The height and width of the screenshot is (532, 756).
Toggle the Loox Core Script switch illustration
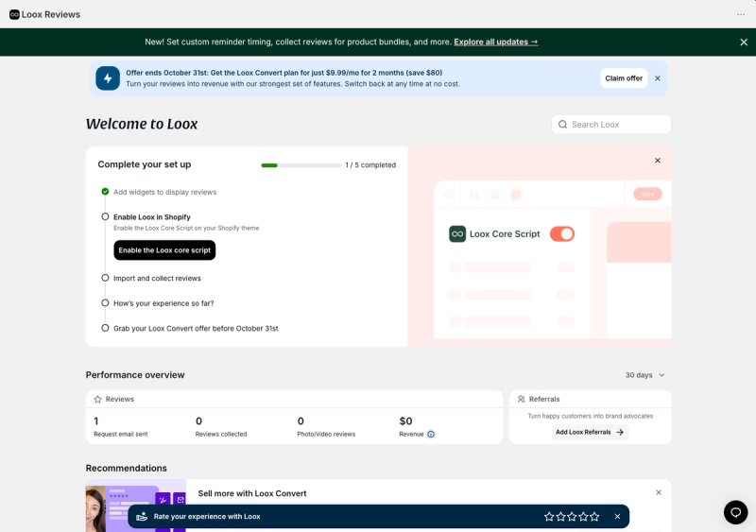pos(562,234)
